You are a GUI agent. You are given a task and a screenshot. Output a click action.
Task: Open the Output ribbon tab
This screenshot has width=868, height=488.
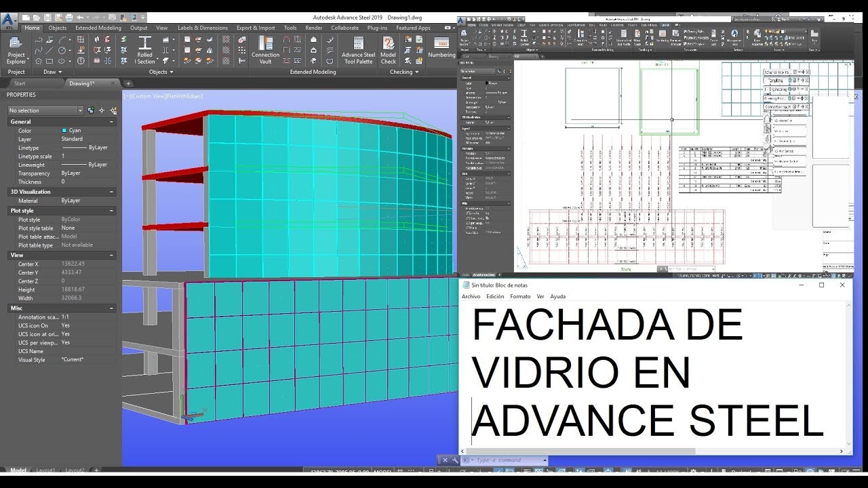[139, 28]
